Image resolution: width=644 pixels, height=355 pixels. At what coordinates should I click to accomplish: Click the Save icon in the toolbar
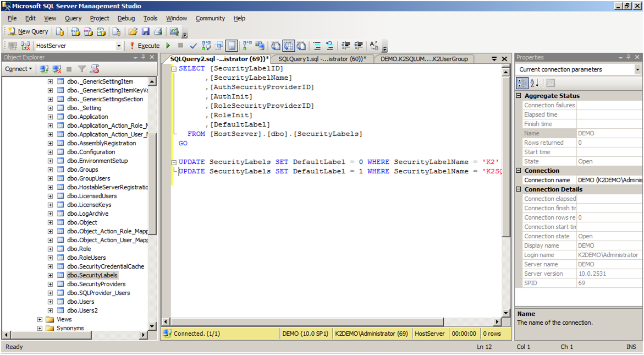[146, 32]
